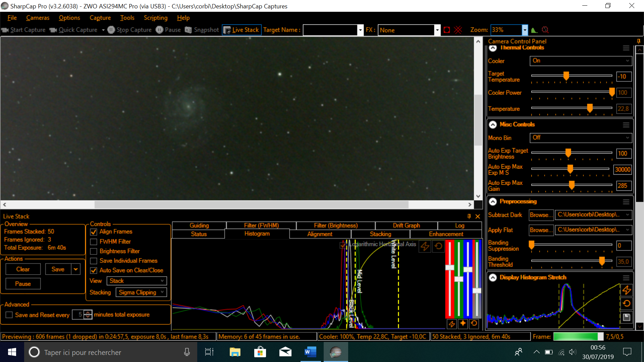Screen dimensions: 644x362
Task: Open Microsoft Store from the taskbar
Action: (260, 352)
